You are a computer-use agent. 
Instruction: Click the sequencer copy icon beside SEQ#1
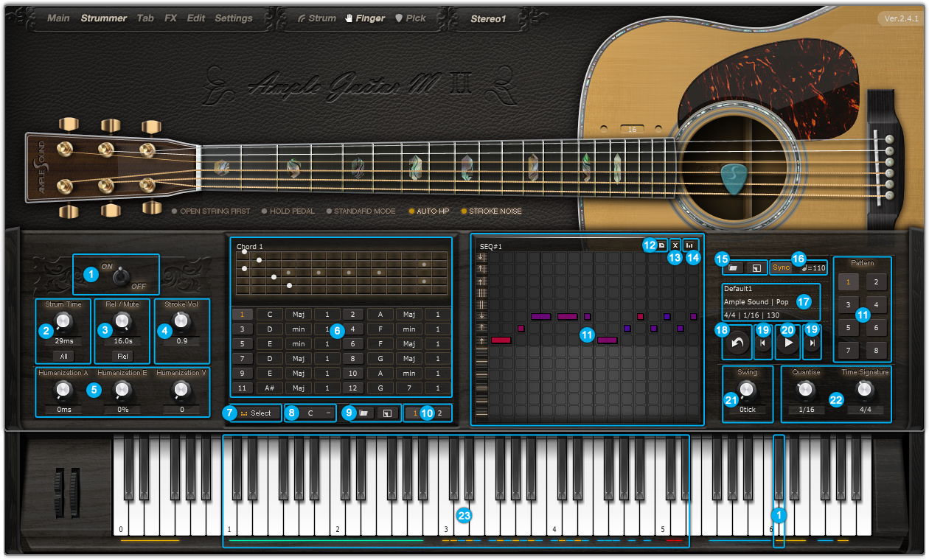click(662, 245)
